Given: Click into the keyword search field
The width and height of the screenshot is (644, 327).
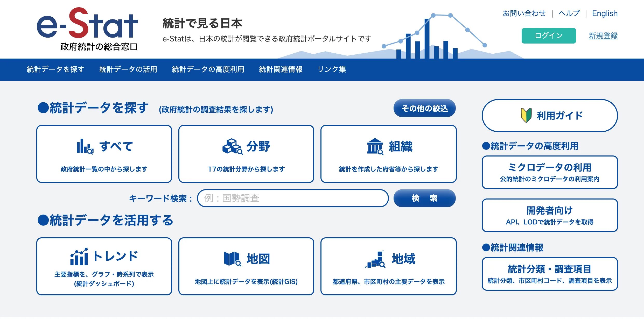Looking at the screenshot, I should point(292,198).
